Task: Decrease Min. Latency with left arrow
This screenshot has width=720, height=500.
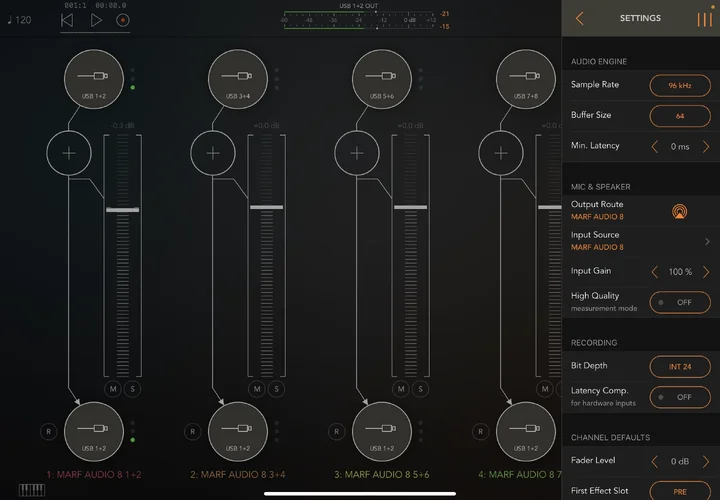Action: 655,146
